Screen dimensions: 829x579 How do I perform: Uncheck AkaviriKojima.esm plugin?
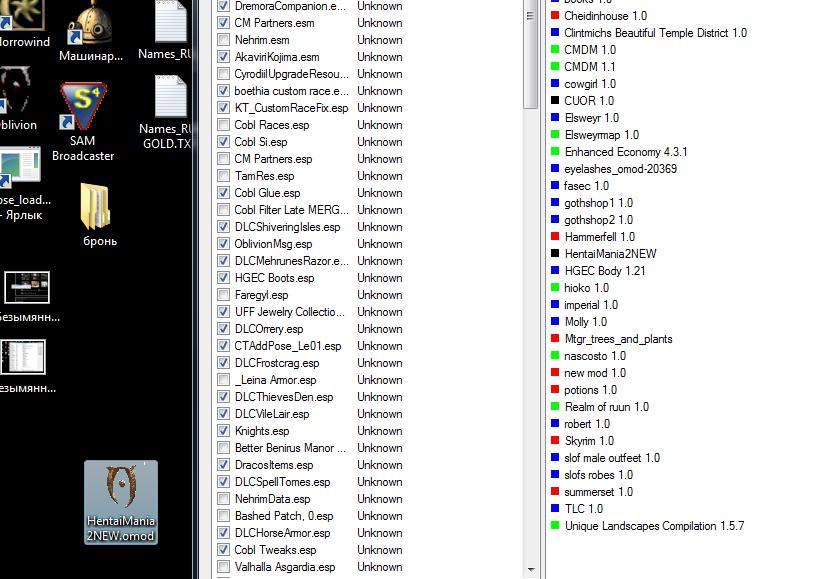point(224,57)
